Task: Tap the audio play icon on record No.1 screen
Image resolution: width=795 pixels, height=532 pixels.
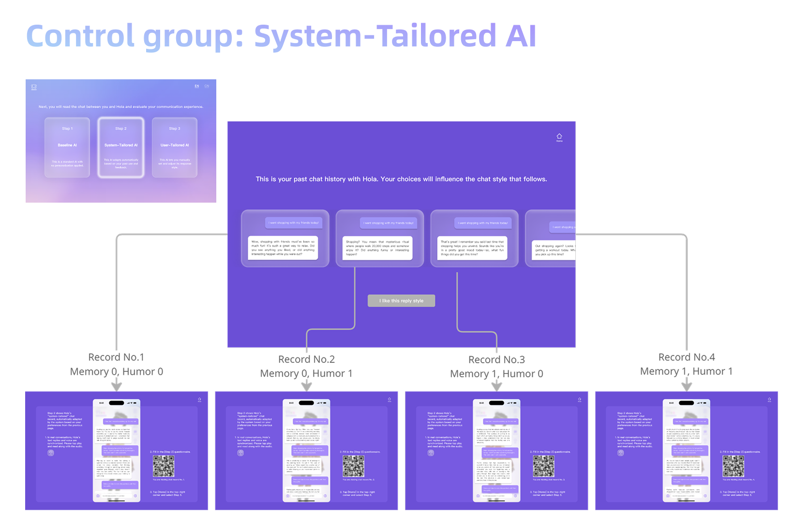Action: (x=51, y=453)
